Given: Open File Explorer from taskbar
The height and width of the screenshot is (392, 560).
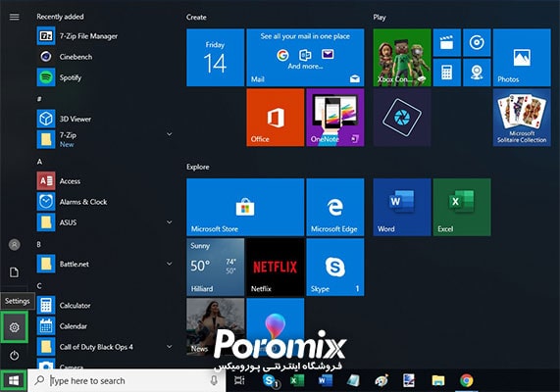Looking at the screenshot, I should coord(437,380).
